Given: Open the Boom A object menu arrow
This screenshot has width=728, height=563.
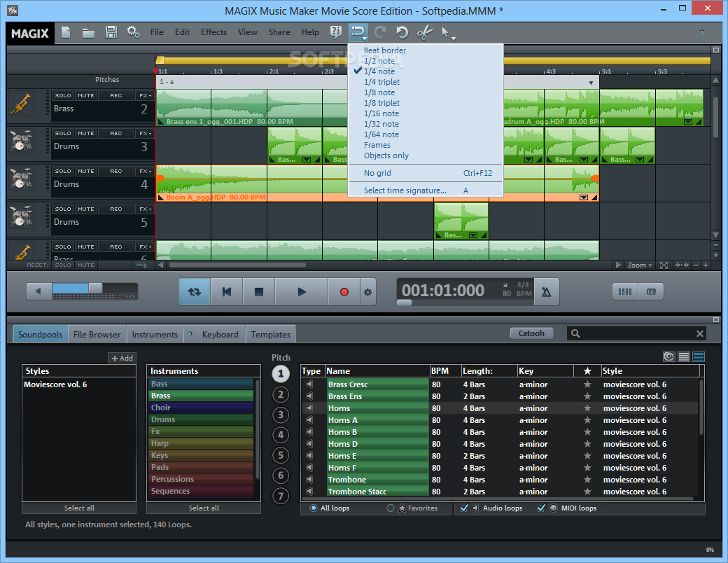Looking at the screenshot, I should tap(584, 197).
